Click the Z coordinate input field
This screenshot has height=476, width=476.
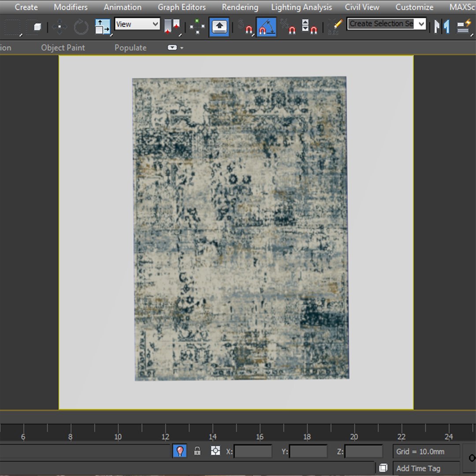click(364, 451)
